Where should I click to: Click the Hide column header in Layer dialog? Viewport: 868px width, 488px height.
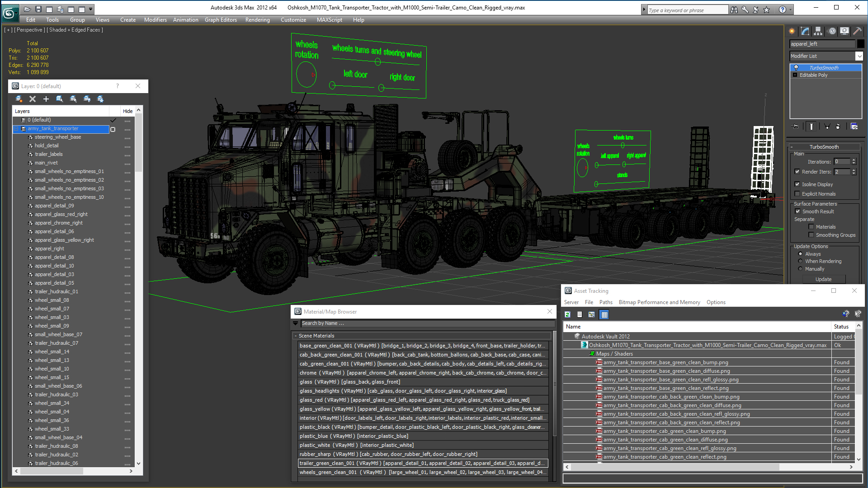128,111
